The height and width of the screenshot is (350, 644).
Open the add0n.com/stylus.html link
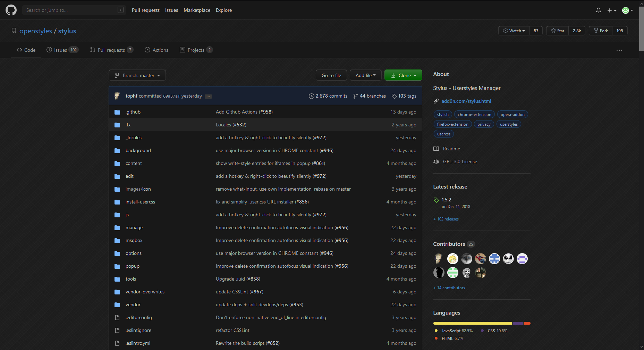(466, 101)
